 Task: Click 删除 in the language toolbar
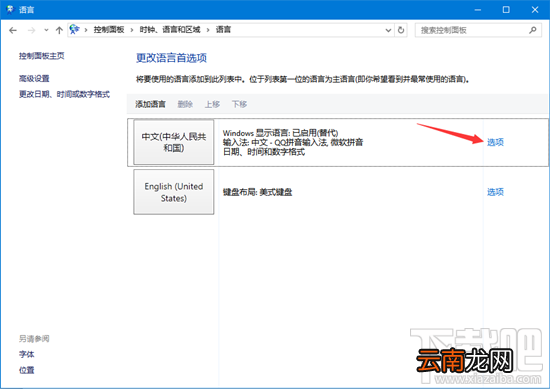(185, 104)
